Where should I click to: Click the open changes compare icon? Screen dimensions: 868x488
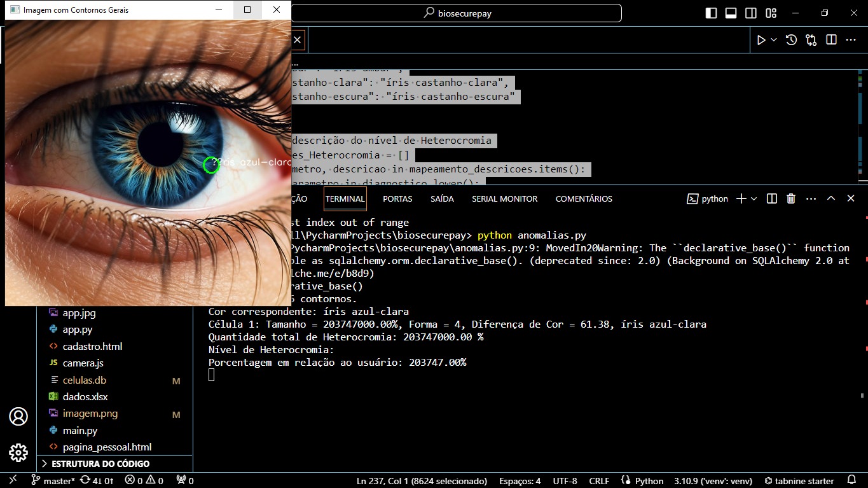click(811, 40)
